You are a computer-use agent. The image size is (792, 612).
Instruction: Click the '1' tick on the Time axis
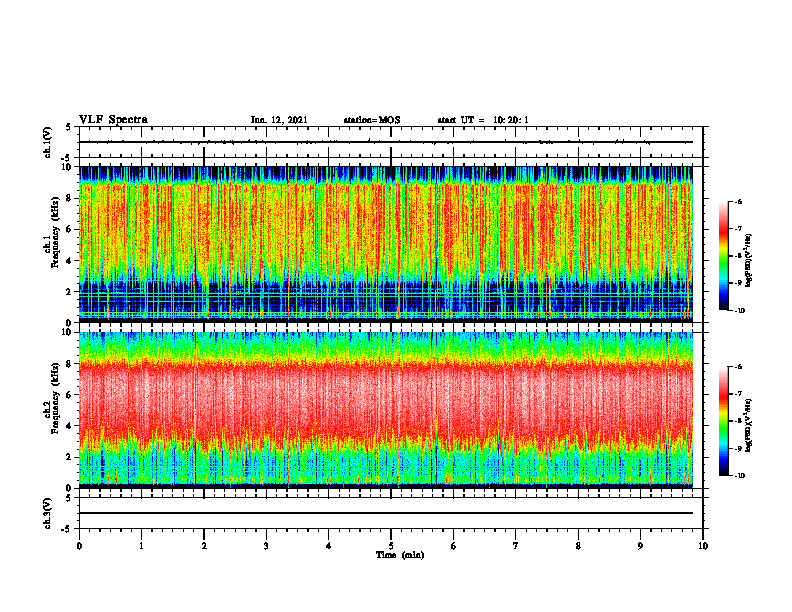[x=141, y=546]
